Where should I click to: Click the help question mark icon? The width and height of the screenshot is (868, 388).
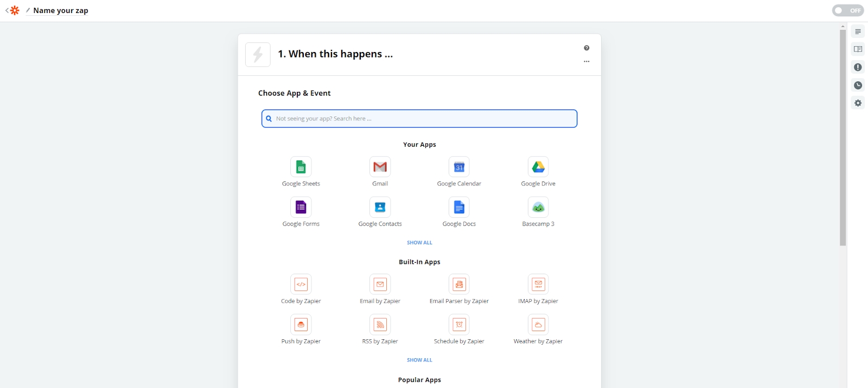(586, 48)
